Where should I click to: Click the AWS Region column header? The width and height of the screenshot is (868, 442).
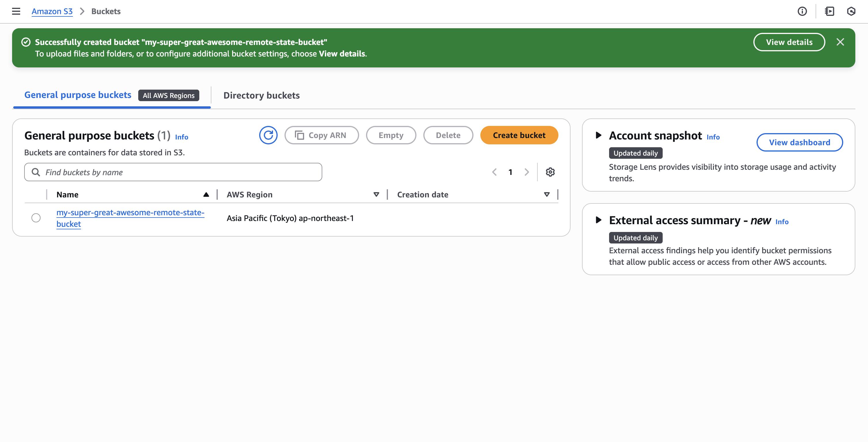[x=249, y=194]
